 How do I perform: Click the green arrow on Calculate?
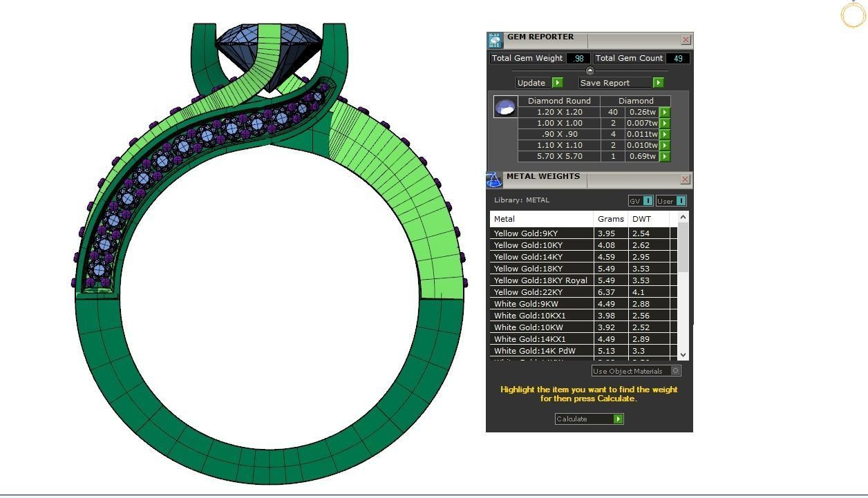click(x=619, y=419)
